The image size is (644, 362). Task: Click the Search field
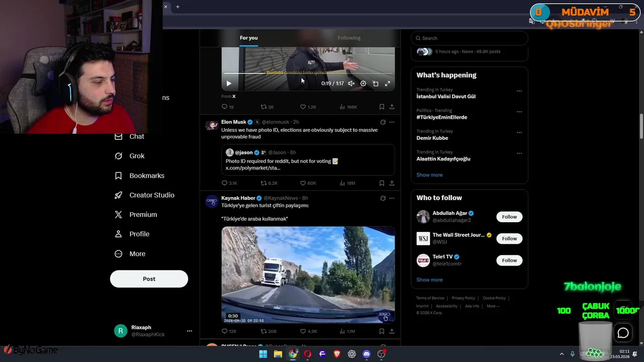(x=469, y=38)
